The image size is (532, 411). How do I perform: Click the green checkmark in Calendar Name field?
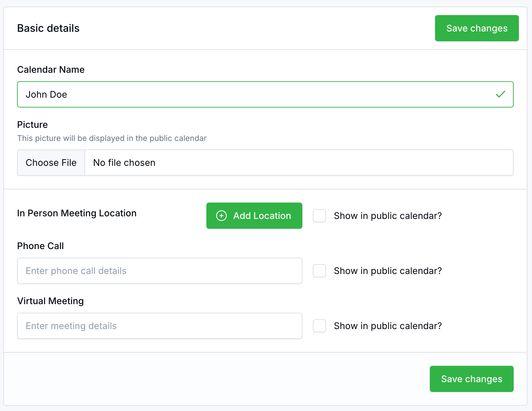pyautogui.click(x=500, y=94)
